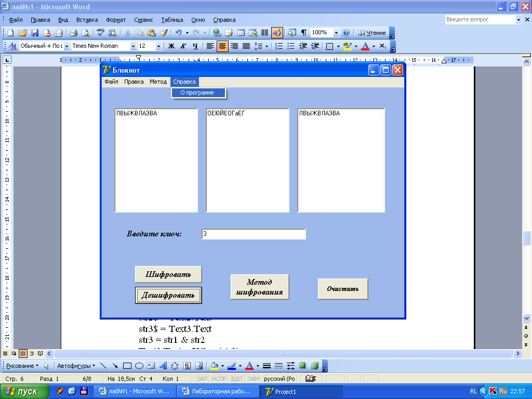Click the Очистить button

tap(343, 289)
